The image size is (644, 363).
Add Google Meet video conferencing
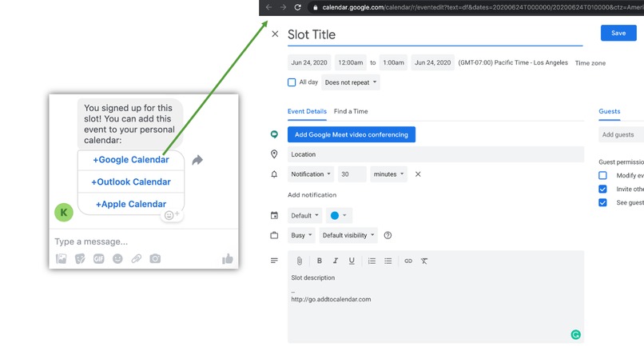(x=352, y=134)
